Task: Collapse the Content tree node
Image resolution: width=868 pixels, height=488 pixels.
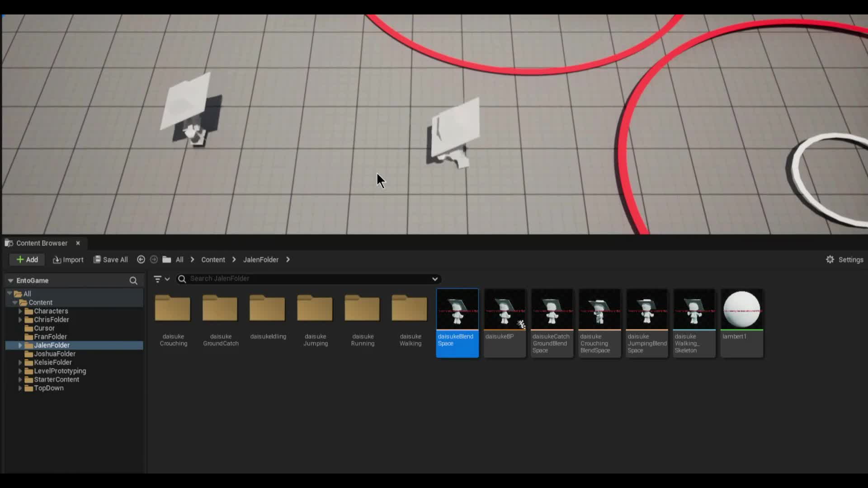Action: click(15, 302)
